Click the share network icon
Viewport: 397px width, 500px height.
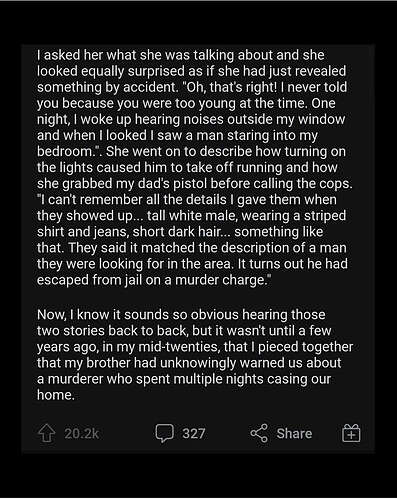(259, 433)
